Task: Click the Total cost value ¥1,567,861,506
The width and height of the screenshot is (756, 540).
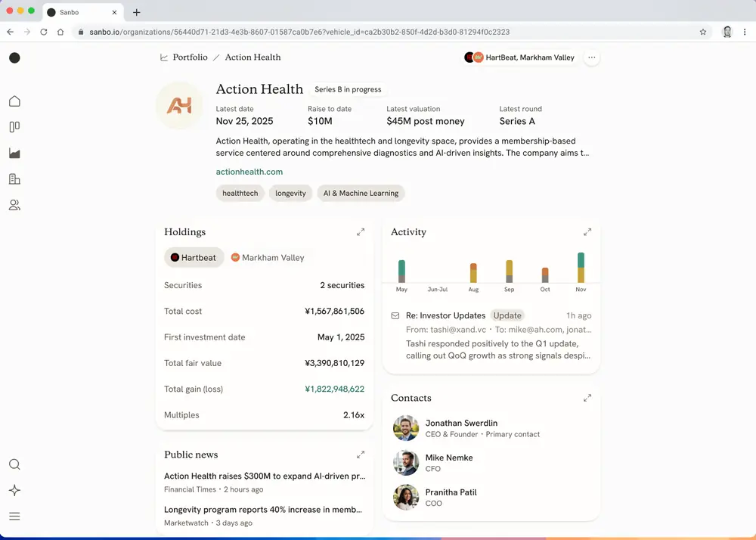Action: coord(335,312)
